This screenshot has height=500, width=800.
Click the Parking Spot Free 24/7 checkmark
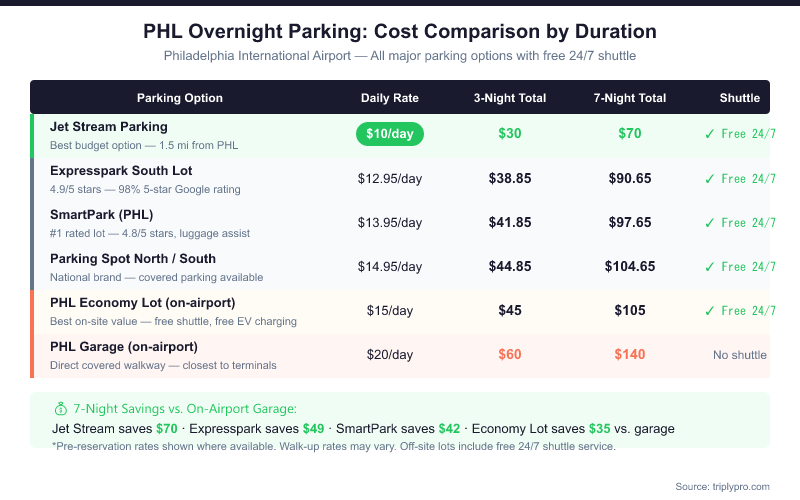pos(710,266)
